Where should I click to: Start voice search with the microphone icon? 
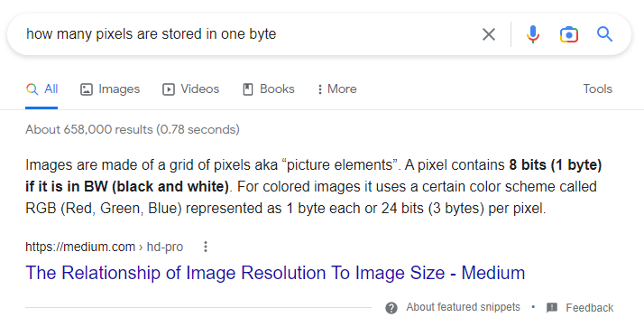pos(533,34)
